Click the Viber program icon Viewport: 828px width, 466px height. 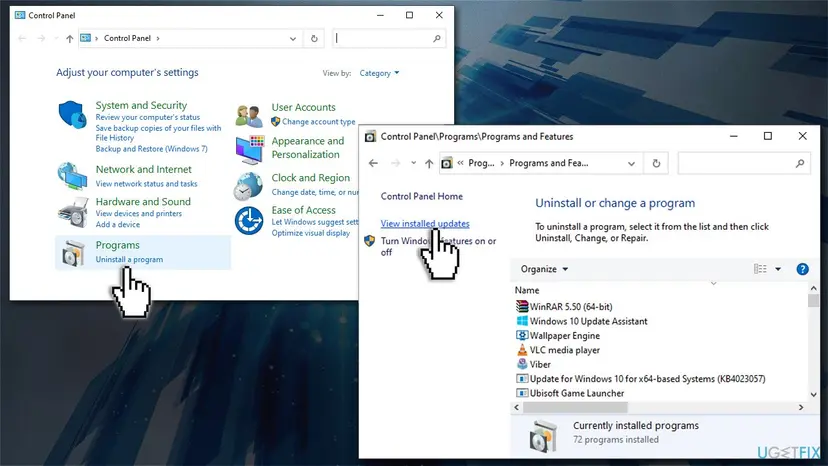[x=522, y=364]
